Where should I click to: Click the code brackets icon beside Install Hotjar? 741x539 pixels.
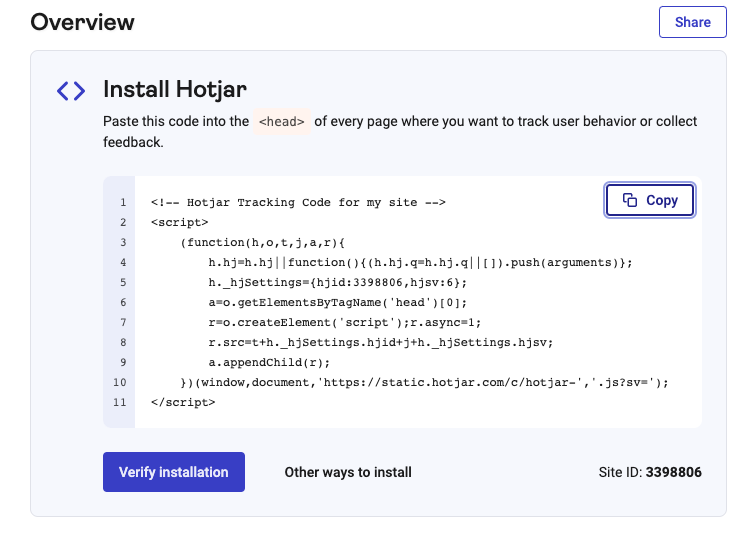click(x=71, y=91)
